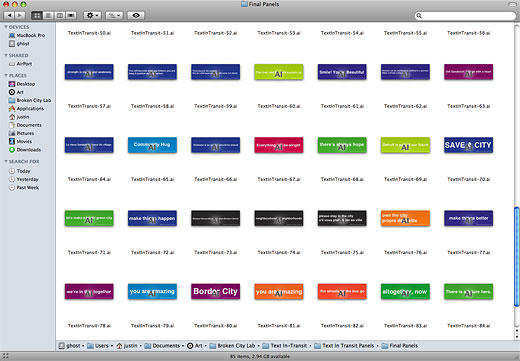Jump to Documents in the path bar
The height and width of the screenshot is (361, 520).
pos(162,346)
